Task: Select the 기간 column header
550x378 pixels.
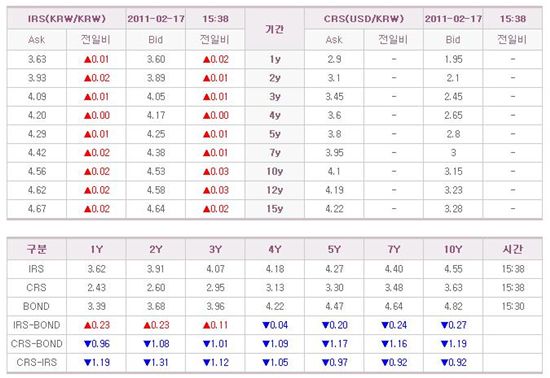Action: pos(274,29)
